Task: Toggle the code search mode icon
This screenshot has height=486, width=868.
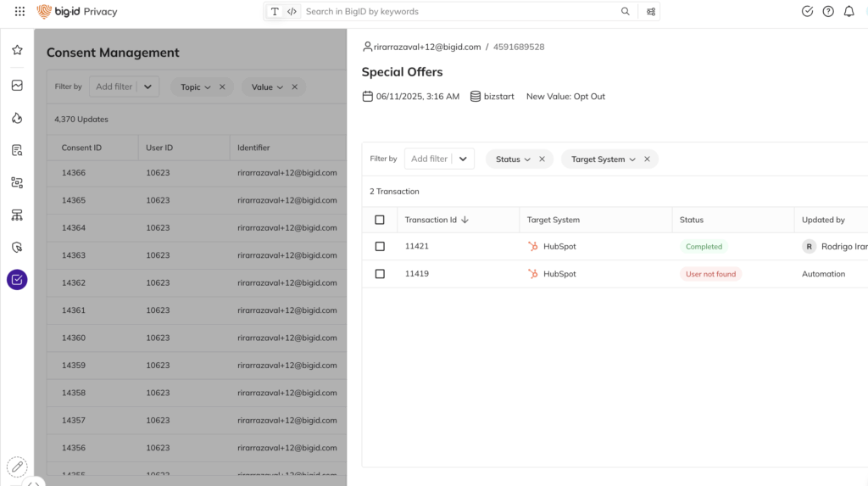Action: click(292, 12)
